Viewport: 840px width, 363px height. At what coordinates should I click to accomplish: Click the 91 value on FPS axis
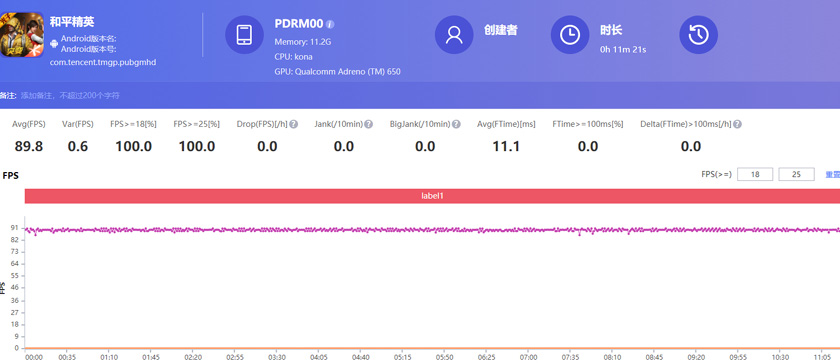[14, 228]
